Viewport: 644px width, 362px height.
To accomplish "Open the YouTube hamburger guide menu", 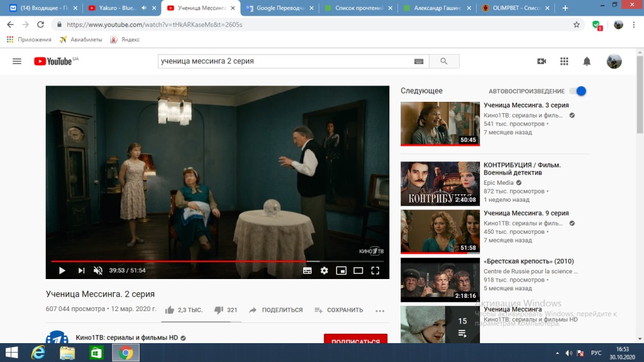I will pos(17,61).
